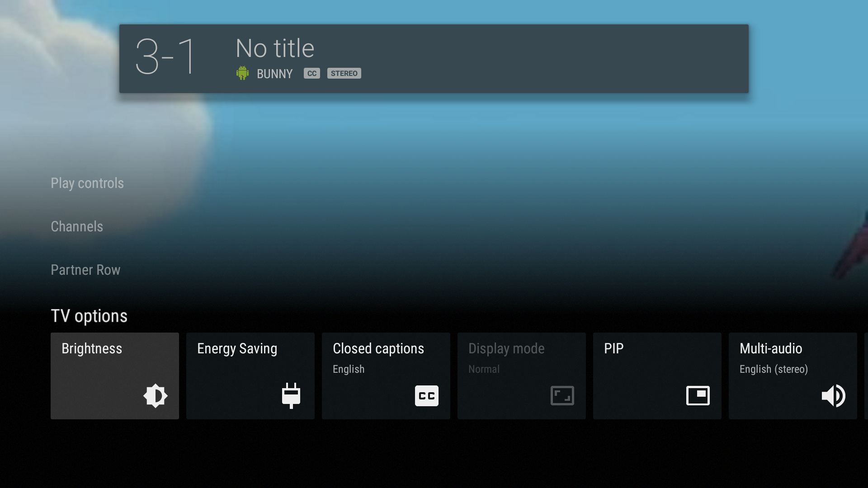868x488 pixels.
Task: Select channel 3-1 BUNNY thumbnail
Action: 434,58
